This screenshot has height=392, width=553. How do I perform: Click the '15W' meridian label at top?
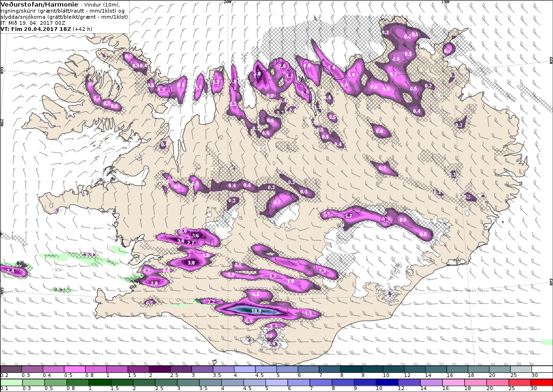(445, 2)
